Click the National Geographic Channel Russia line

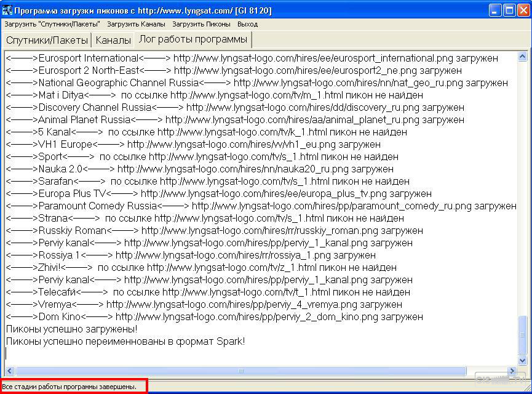tap(257, 83)
